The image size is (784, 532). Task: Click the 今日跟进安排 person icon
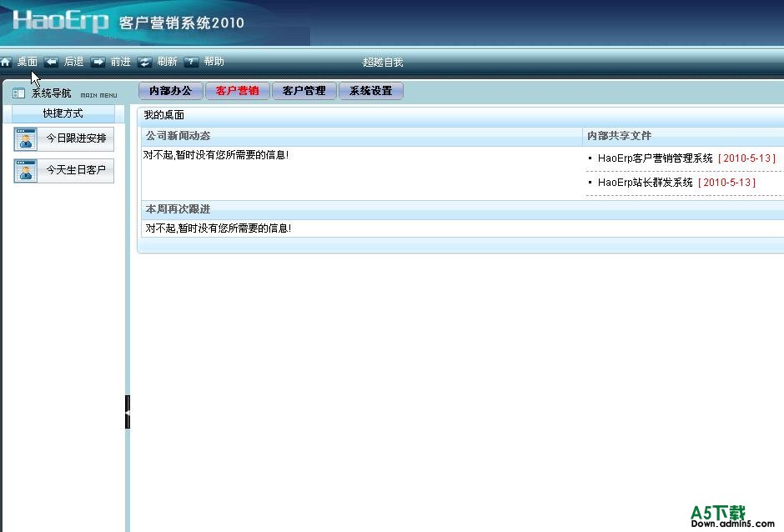26,139
